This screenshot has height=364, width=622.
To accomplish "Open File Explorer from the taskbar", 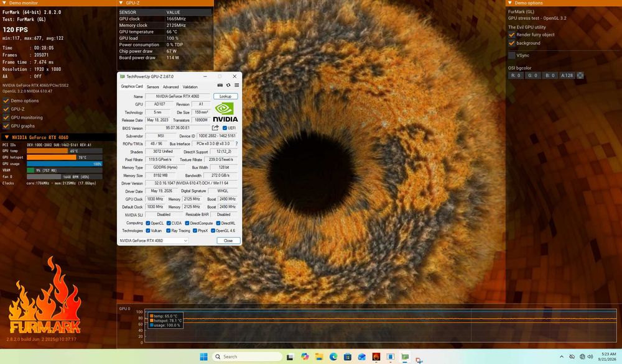I will 319,357.
